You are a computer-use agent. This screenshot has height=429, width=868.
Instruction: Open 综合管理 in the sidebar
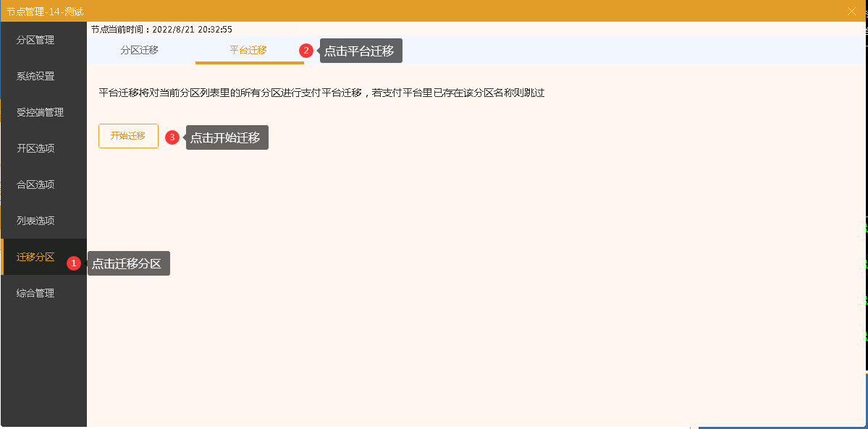(35, 293)
